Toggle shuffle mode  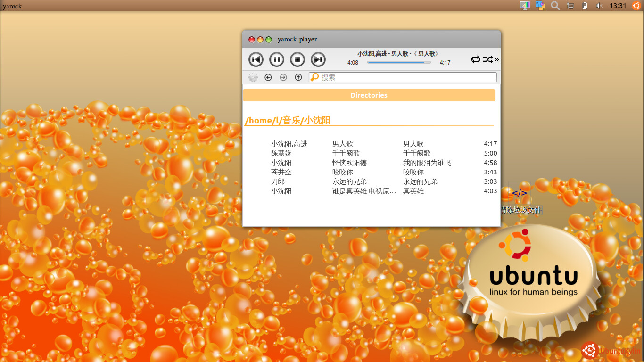487,59
